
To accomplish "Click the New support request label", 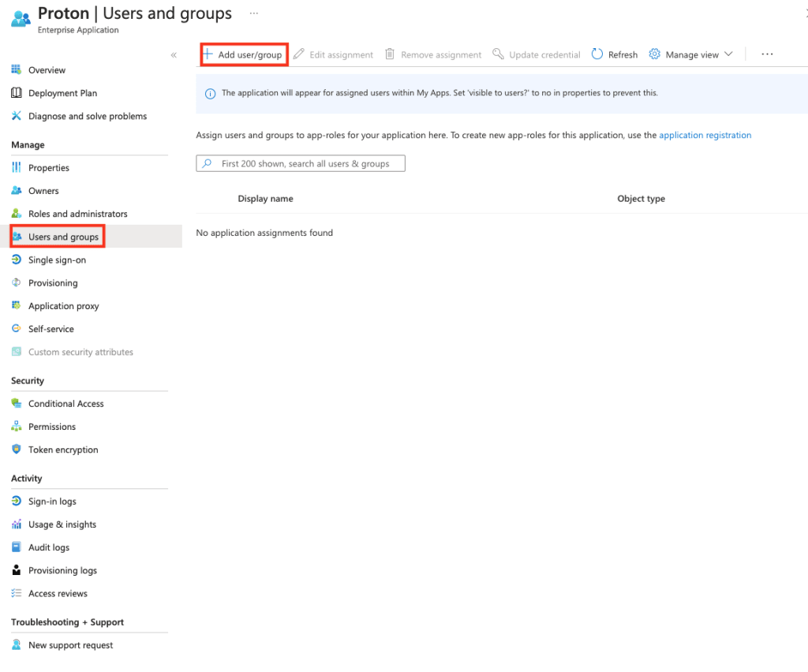I will click(x=70, y=645).
